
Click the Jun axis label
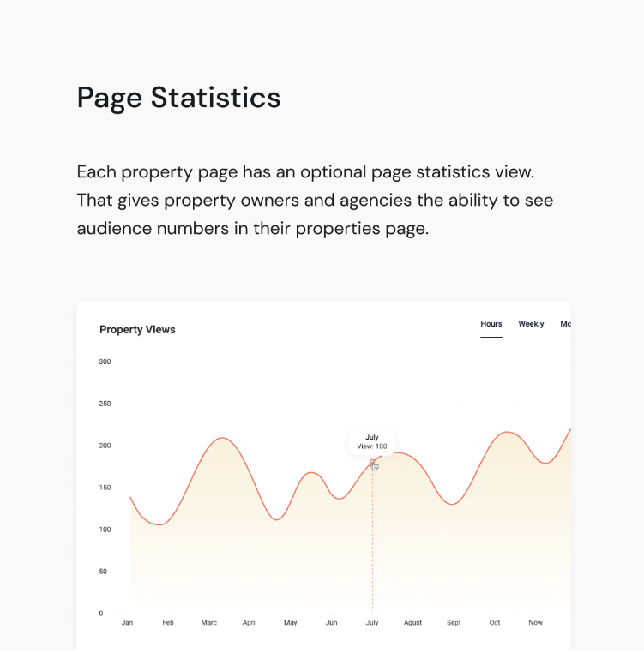pyautogui.click(x=331, y=622)
